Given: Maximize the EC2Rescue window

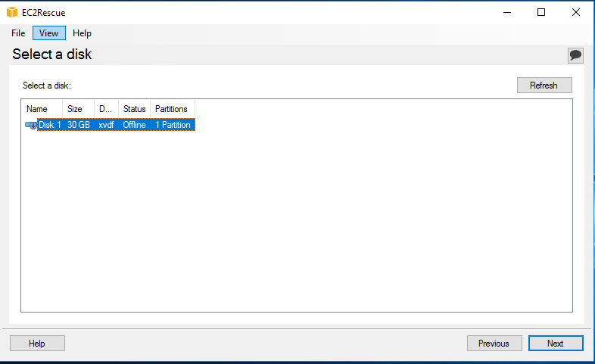Looking at the screenshot, I should pyautogui.click(x=541, y=13).
